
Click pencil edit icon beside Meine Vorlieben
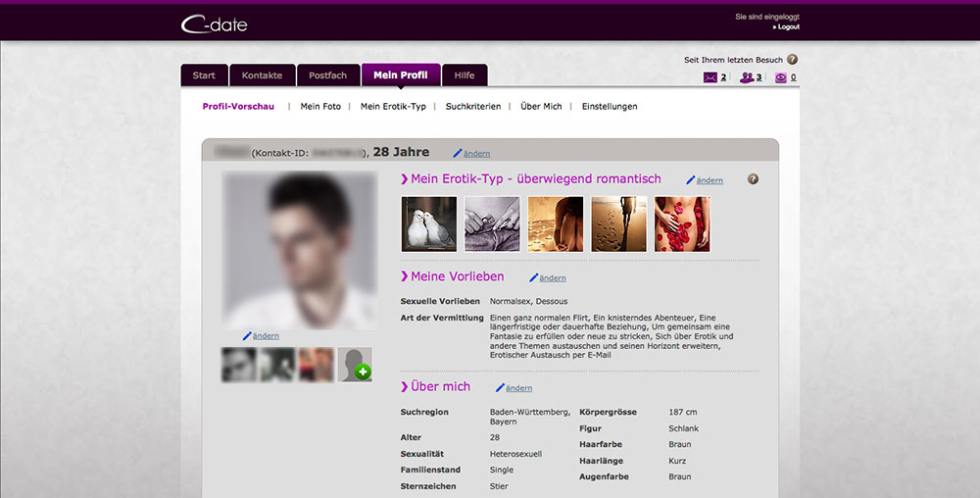pos(534,278)
